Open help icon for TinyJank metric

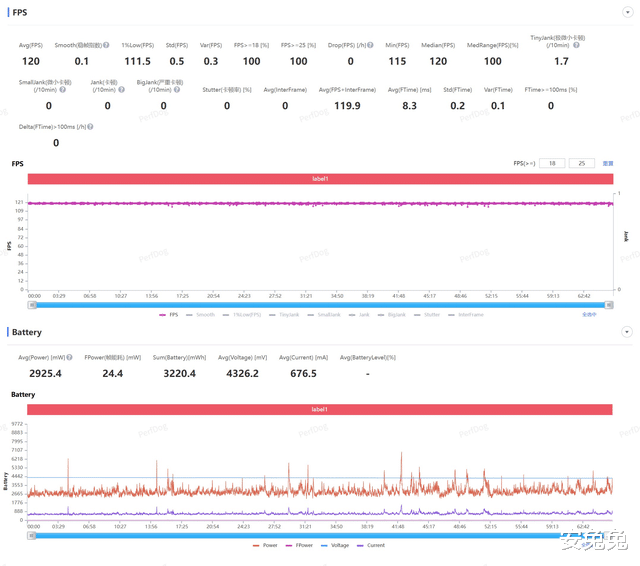576,45
